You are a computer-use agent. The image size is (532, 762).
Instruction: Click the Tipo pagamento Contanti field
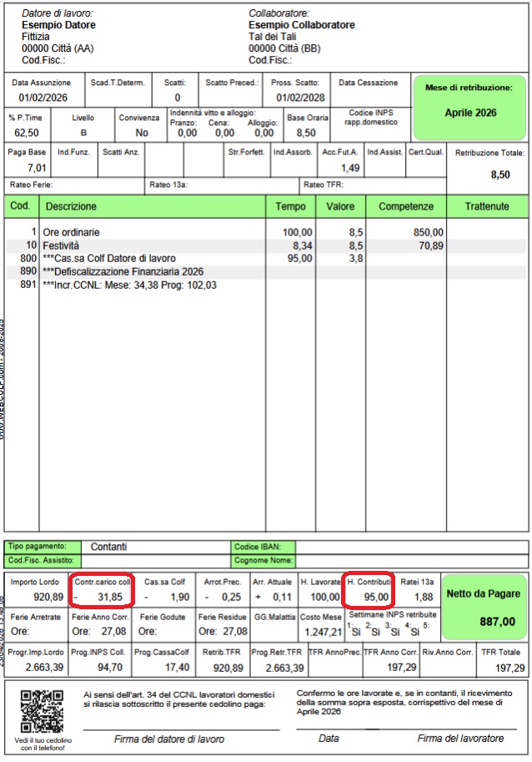[108, 547]
